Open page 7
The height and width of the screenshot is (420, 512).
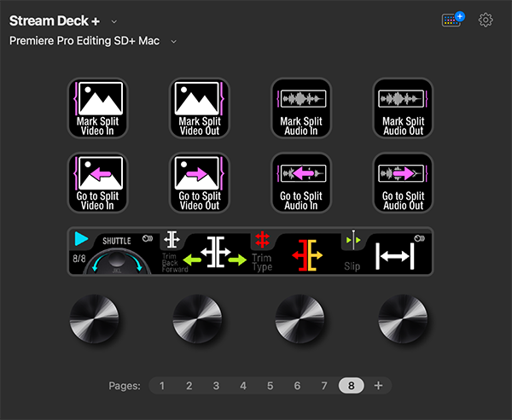[x=324, y=386]
